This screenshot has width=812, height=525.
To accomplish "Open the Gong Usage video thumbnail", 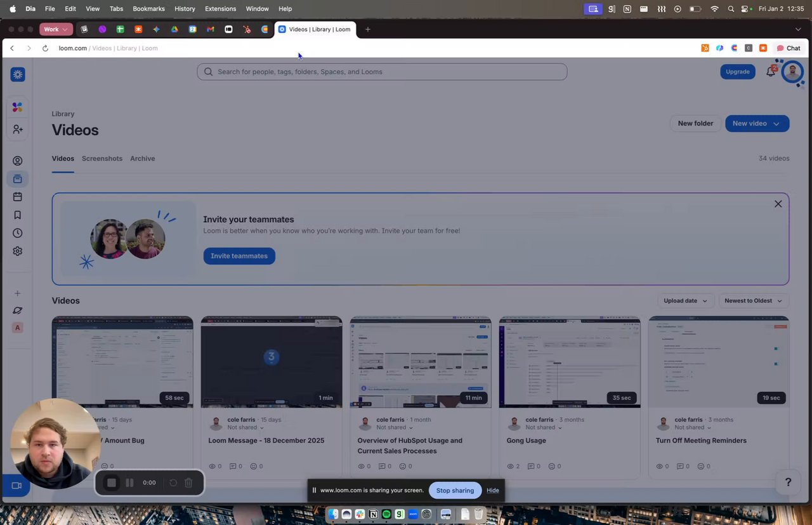I will pos(570,362).
